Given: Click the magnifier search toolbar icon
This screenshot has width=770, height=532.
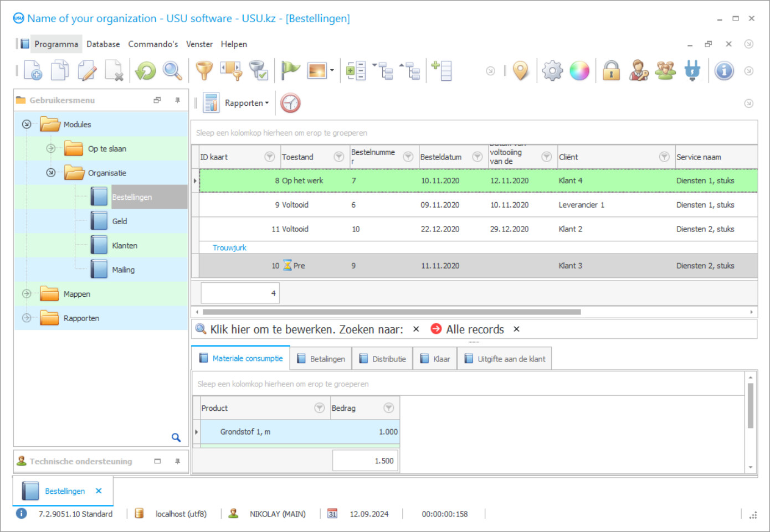Looking at the screenshot, I should click(x=172, y=71).
